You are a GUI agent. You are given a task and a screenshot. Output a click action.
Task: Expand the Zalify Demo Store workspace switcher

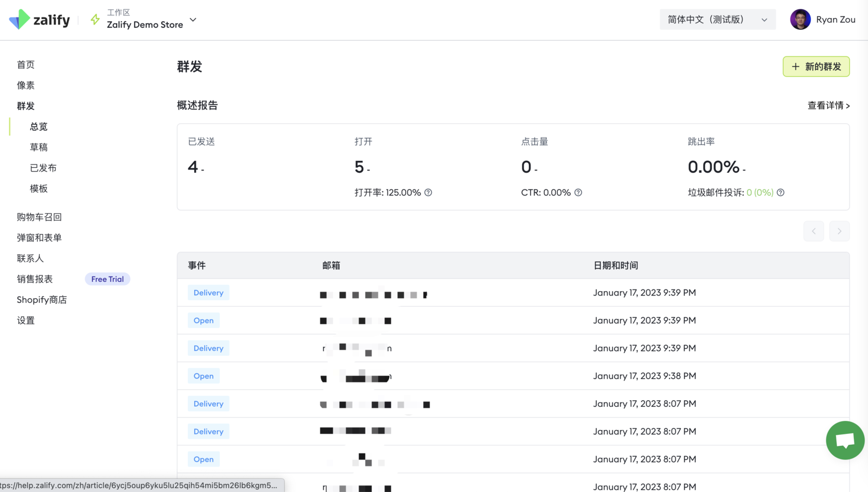pyautogui.click(x=193, y=20)
